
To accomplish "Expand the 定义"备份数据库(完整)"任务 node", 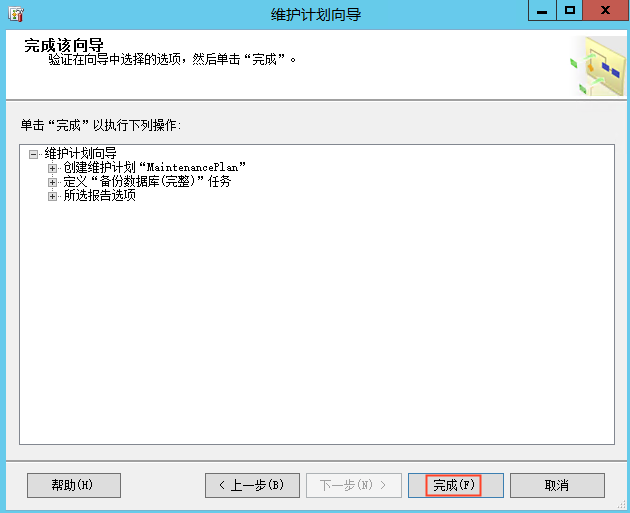I will (x=52, y=182).
